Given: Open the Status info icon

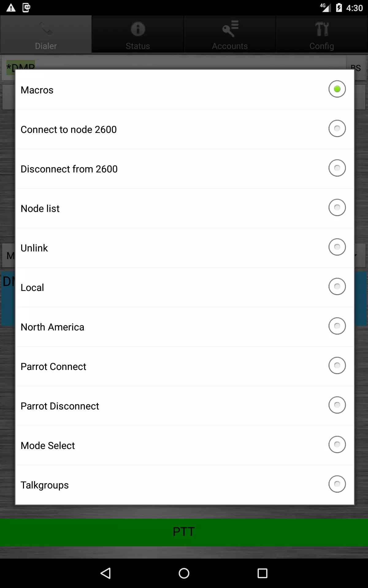Looking at the screenshot, I should coord(138,29).
